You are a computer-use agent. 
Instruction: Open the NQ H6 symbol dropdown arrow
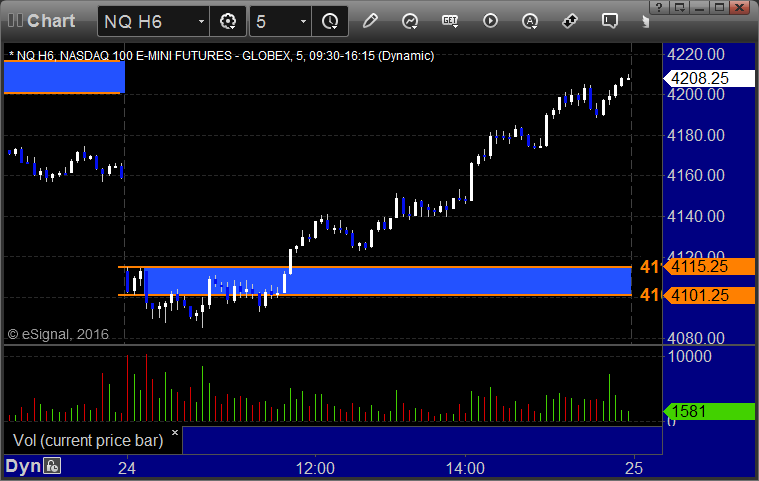[x=201, y=22]
